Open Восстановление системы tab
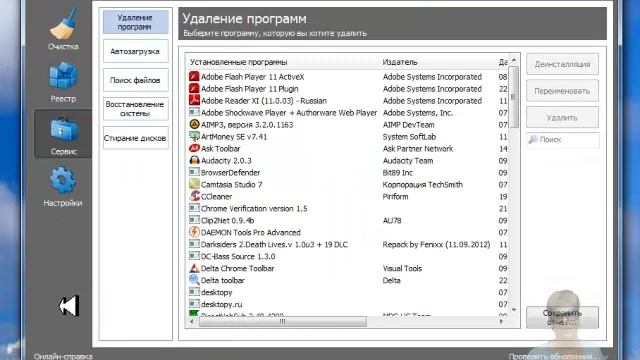The width and height of the screenshot is (640, 360). [x=136, y=109]
